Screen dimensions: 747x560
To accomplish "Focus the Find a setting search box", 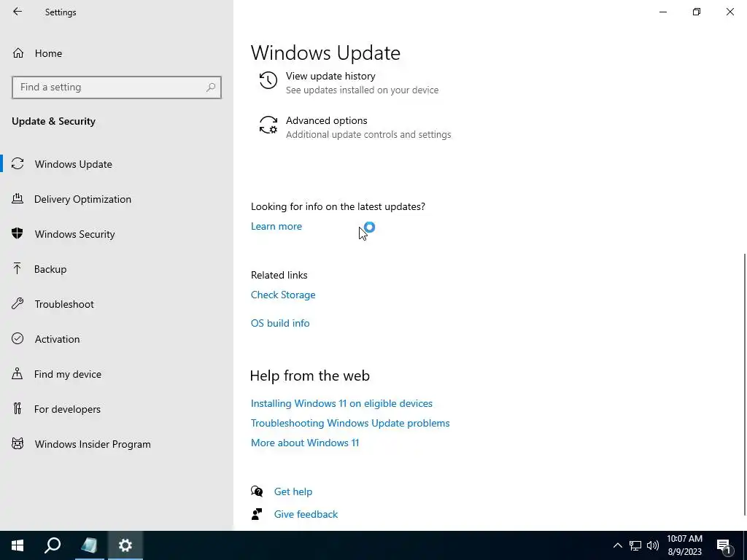I will tap(117, 87).
